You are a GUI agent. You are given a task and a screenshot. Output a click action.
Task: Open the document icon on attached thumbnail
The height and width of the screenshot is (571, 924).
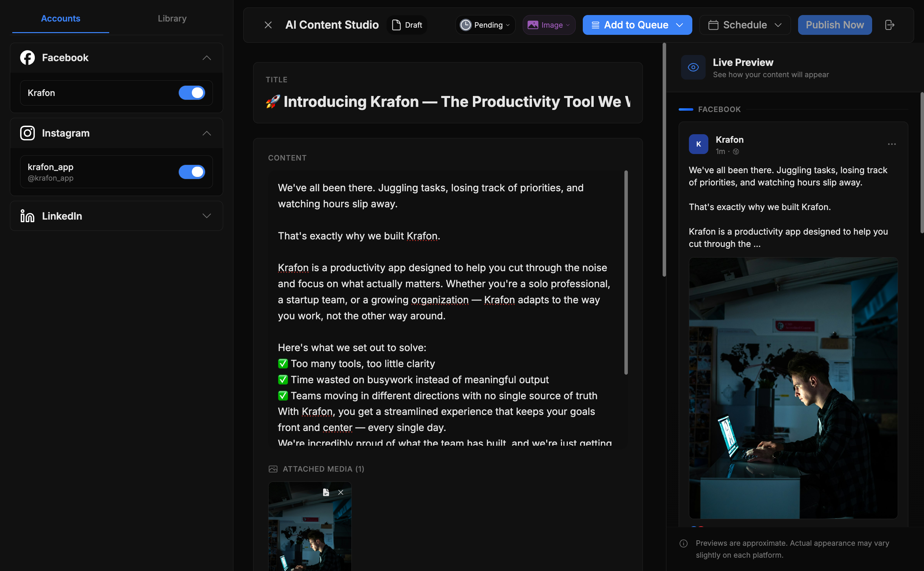click(326, 492)
